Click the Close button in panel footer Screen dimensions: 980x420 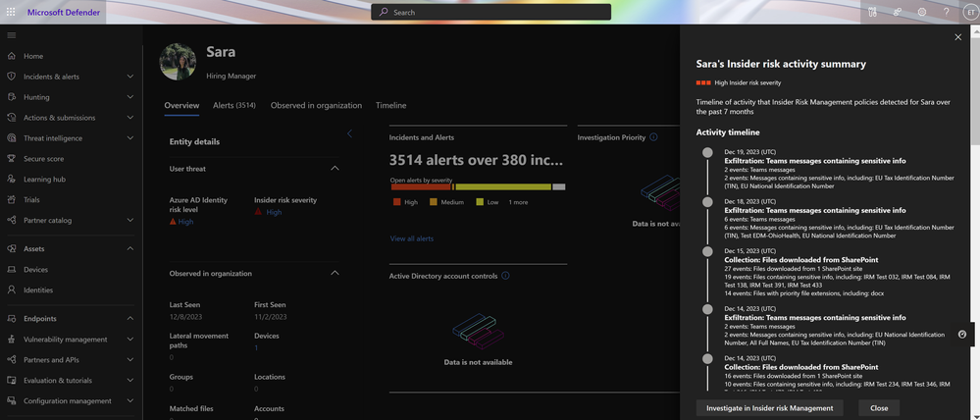point(879,408)
